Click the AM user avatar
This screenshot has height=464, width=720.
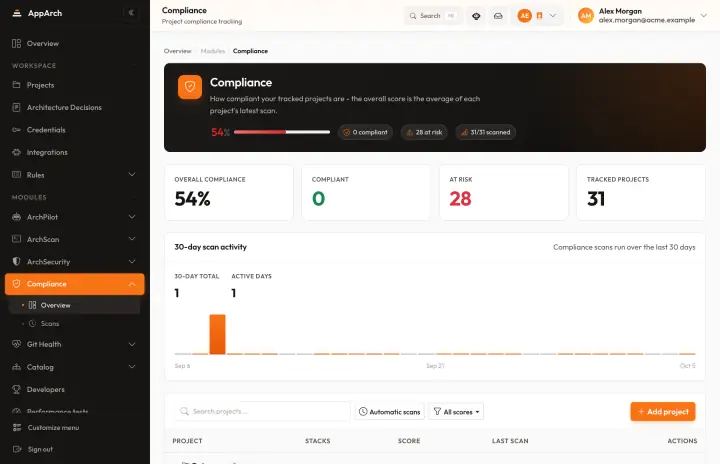click(586, 16)
